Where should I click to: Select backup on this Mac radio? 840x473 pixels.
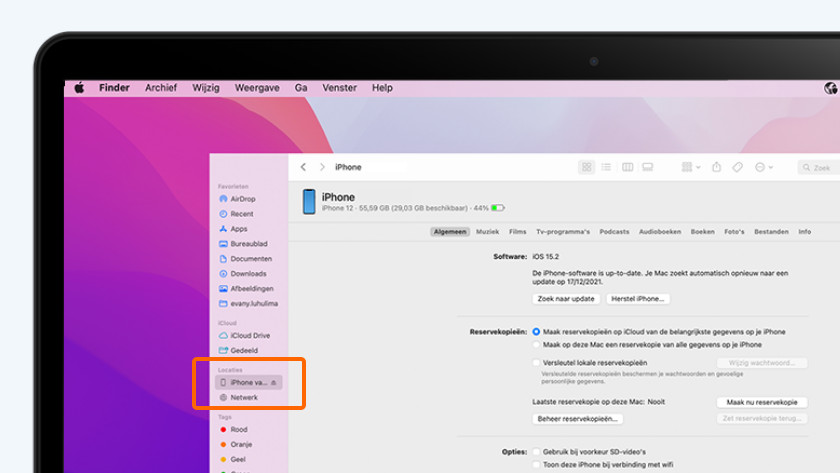point(536,345)
